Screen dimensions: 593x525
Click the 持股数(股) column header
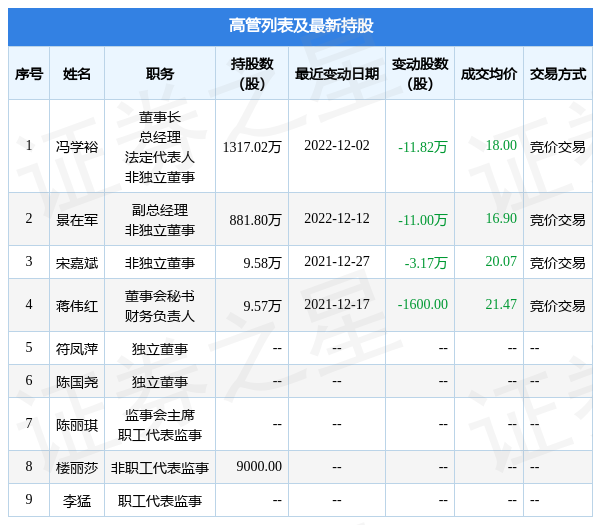pos(252,74)
